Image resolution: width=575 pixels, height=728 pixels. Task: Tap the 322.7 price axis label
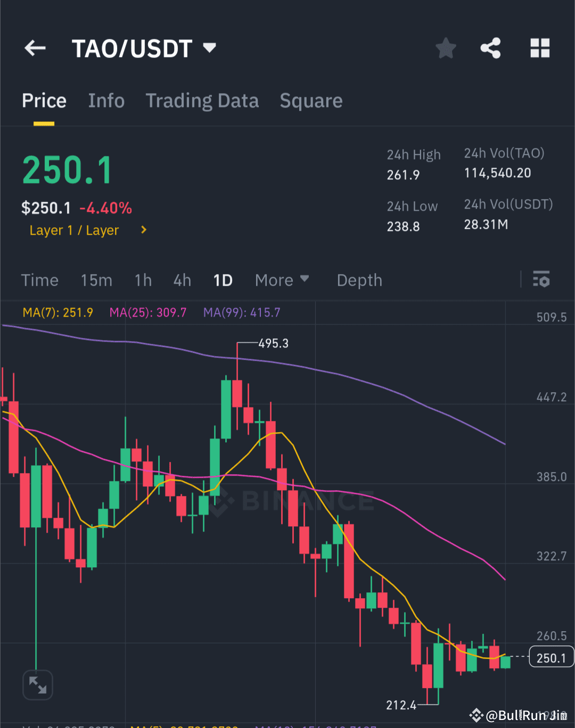tap(552, 556)
